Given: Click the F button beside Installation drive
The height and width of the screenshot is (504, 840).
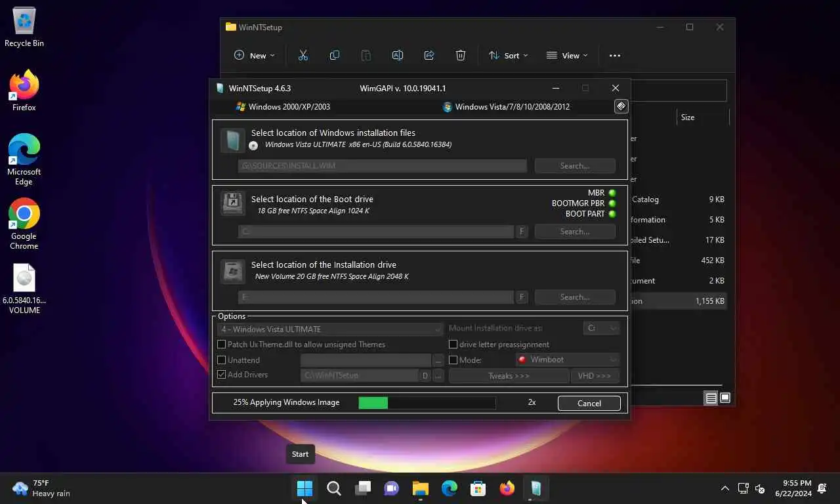Looking at the screenshot, I should pos(522,297).
